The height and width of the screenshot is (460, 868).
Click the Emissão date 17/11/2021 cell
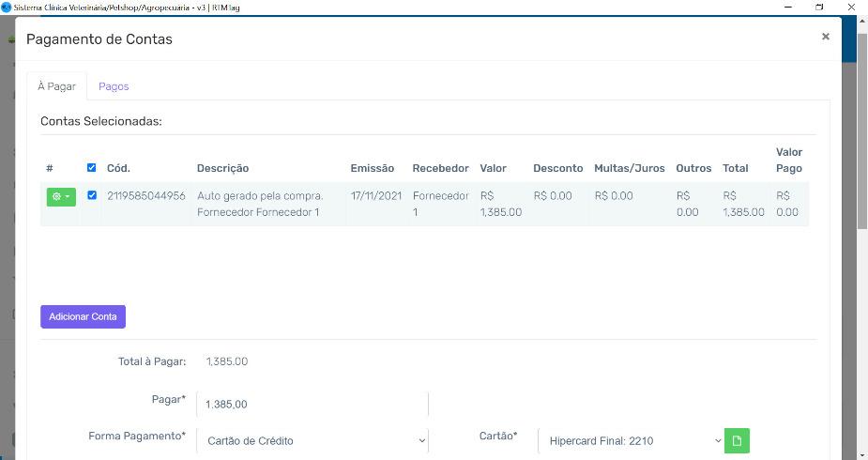point(375,196)
